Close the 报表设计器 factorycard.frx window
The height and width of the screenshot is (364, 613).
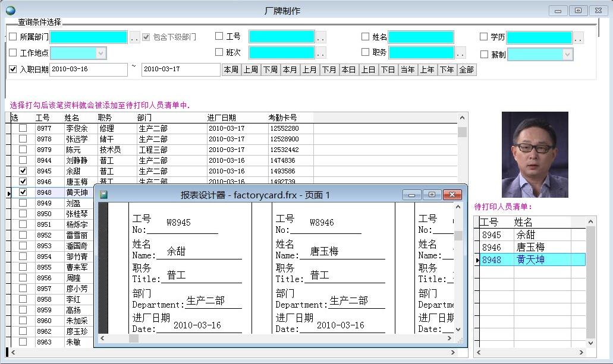(x=452, y=195)
